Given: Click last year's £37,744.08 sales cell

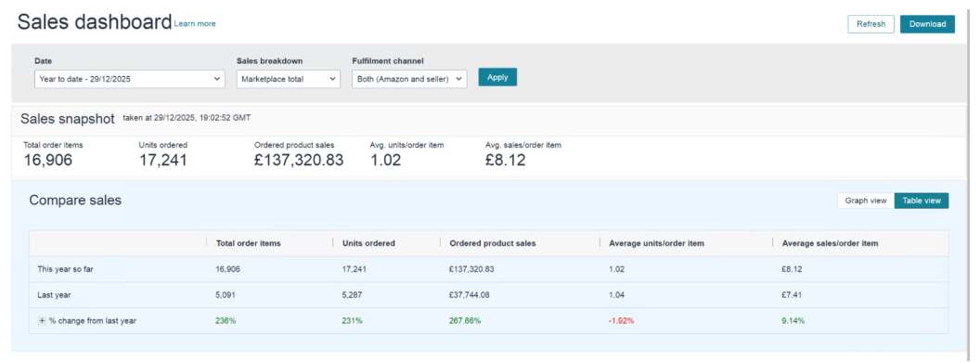Looking at the screenshot, I should click(x=469, y=295).
